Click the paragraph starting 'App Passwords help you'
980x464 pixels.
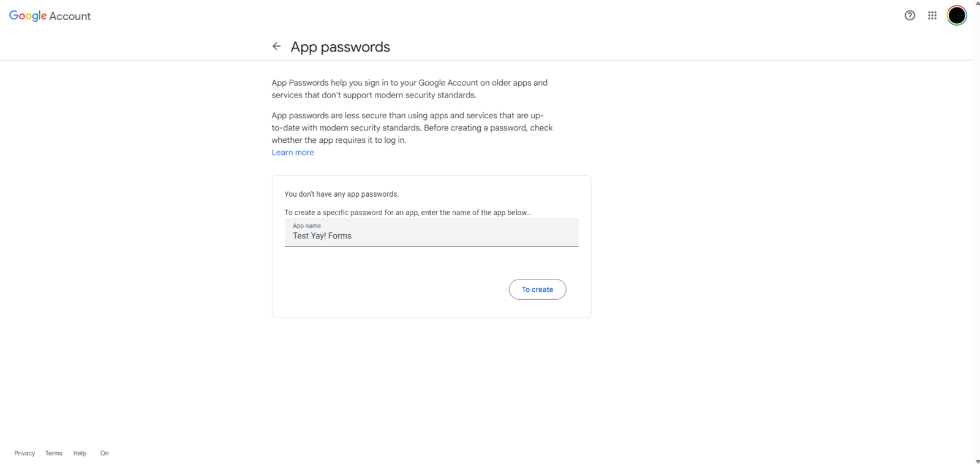[409, 89]
